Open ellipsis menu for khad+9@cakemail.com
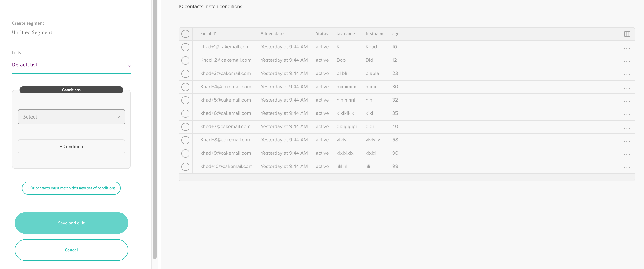Screen dimensions: 644x269 (x=626, y=155)
